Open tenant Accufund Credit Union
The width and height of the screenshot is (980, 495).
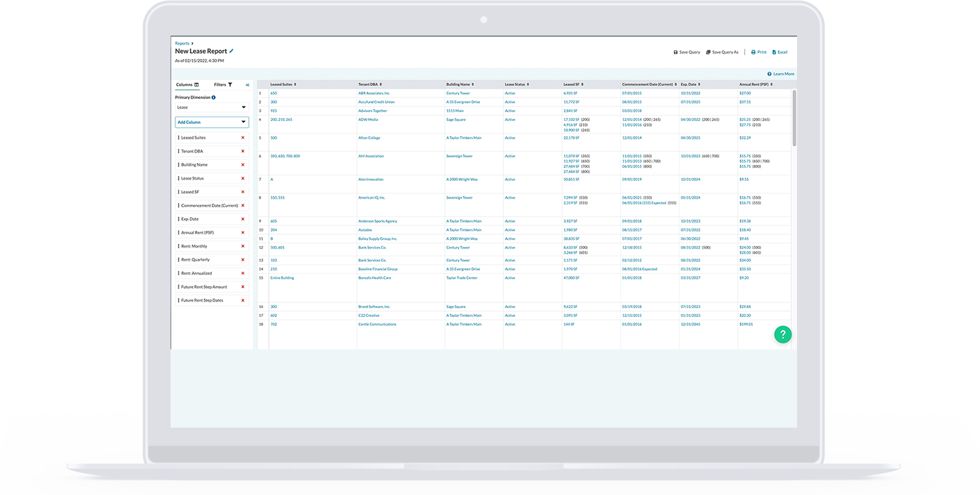pos(376,102)
